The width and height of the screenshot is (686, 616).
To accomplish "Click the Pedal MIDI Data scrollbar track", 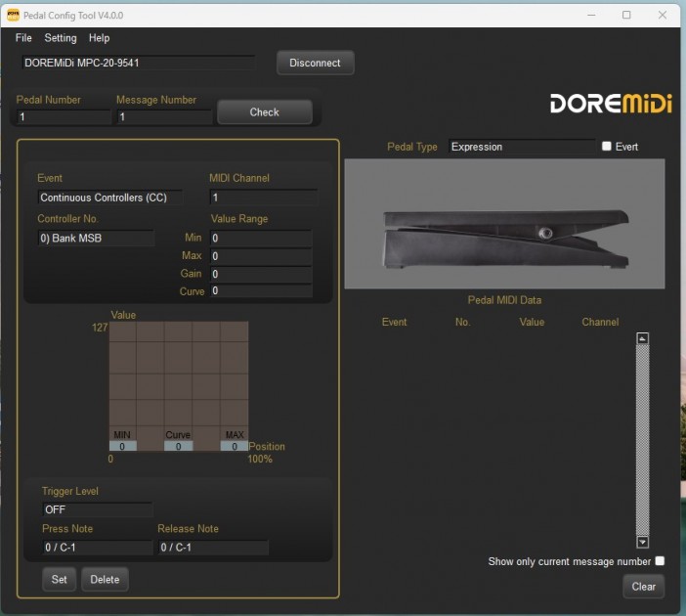I will click(642, 440).
